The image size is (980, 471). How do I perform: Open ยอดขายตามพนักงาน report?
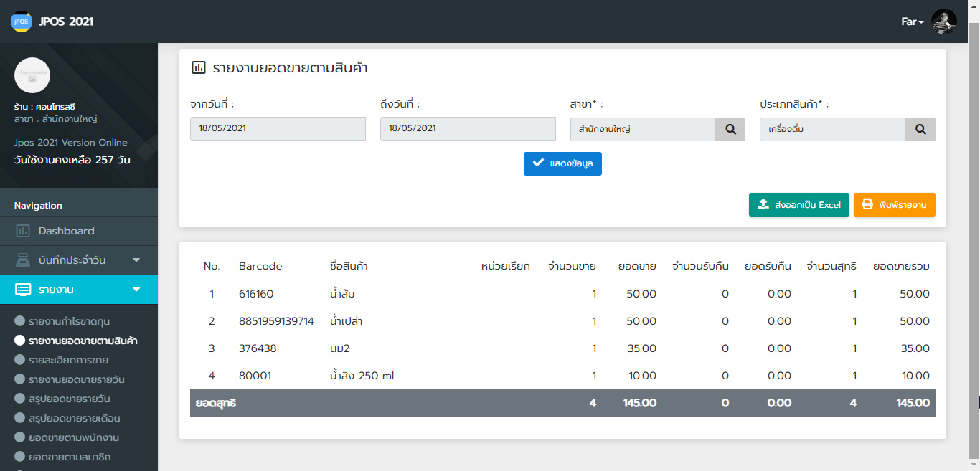[73, 437]
